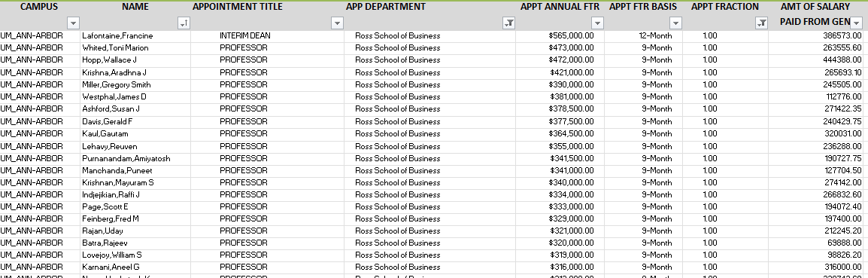Select the cell with Lafontaine,Francine
The width and height of the screenshot is (868, 278).
[x=135, y=36]
